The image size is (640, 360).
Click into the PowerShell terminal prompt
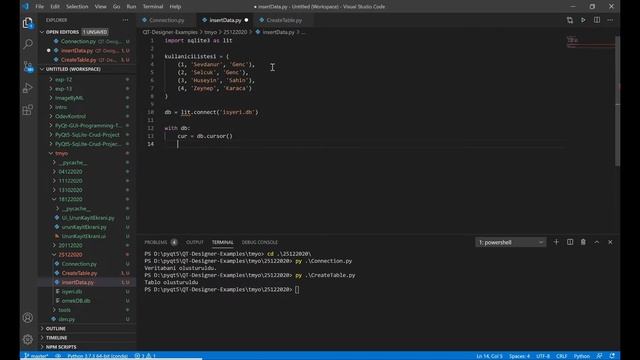pos(297,290)
